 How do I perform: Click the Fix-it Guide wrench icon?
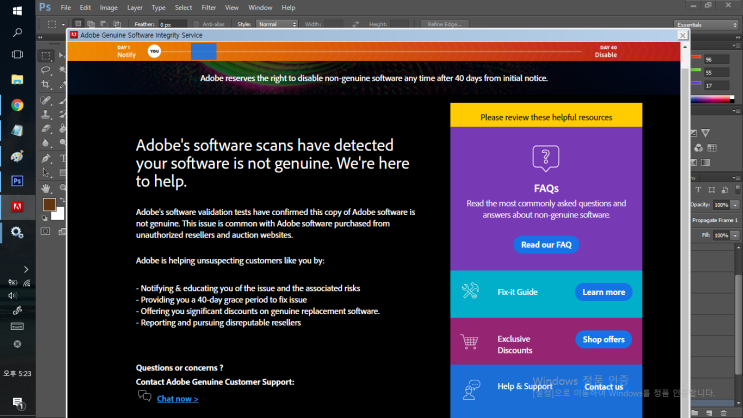[x=470, y=291]
